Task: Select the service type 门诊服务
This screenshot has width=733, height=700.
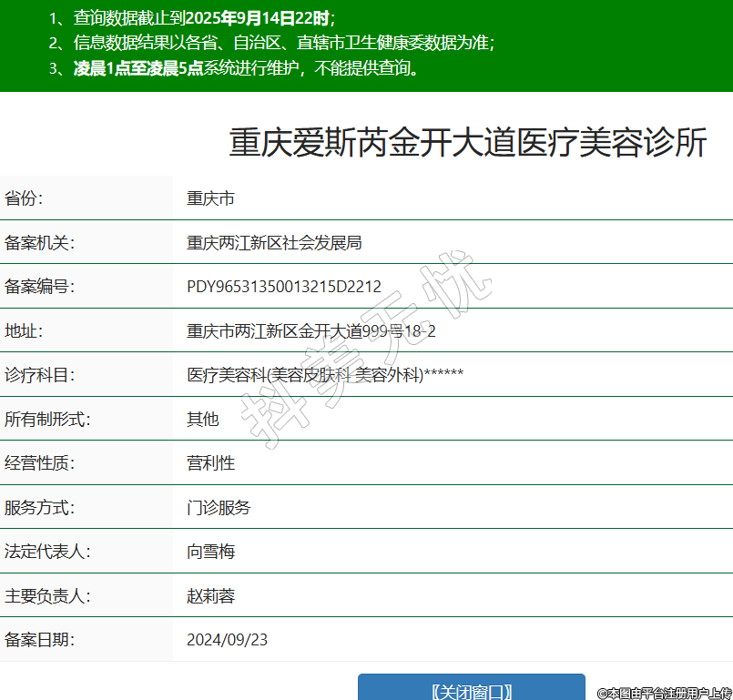Action: [x=219, y=508]
